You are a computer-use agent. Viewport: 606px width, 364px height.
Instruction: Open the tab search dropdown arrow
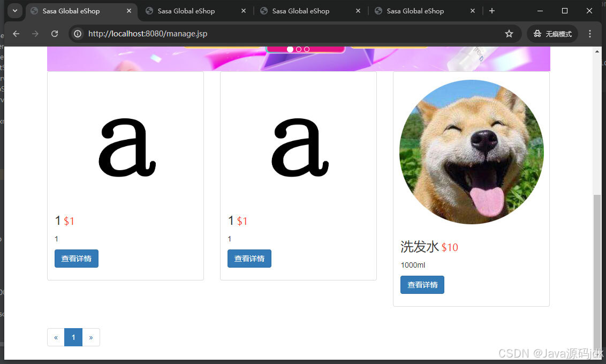pos(14,11)
